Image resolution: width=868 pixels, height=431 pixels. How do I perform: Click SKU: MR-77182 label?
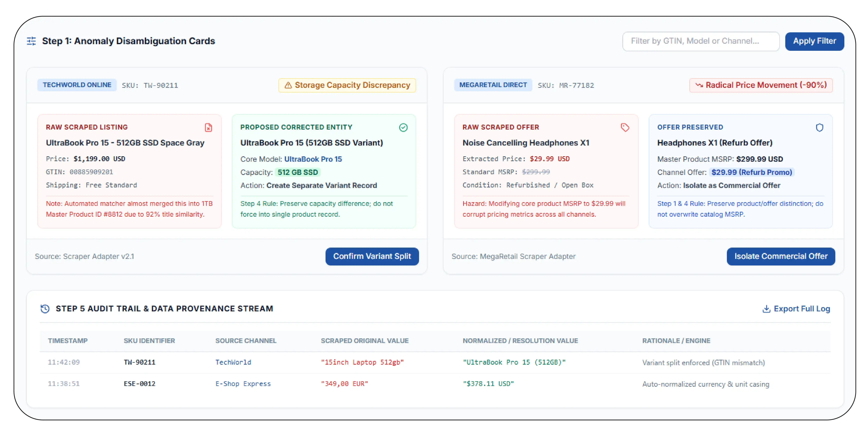point(566,85)
